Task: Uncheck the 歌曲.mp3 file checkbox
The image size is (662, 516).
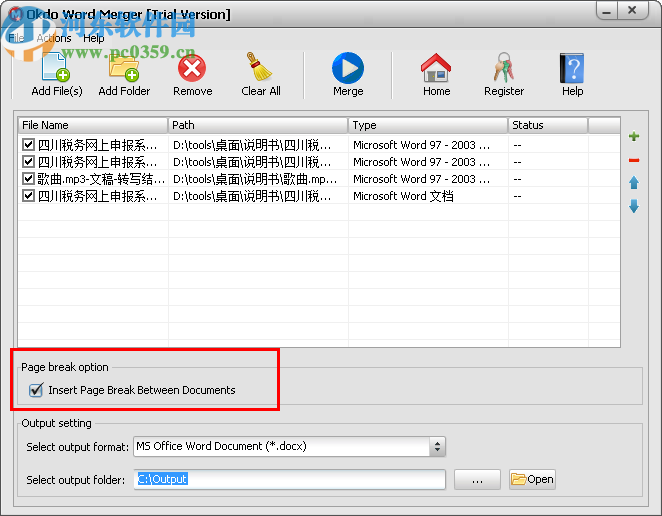Action: (28, 179)
